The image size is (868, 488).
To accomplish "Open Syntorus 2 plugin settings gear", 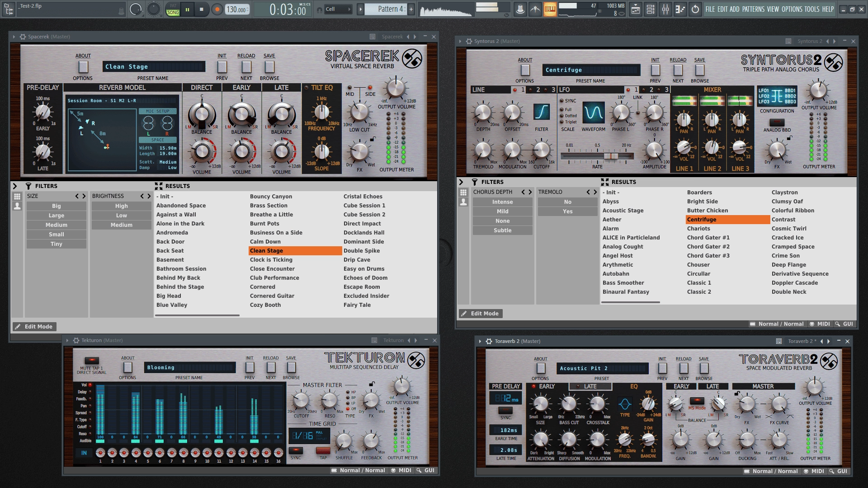I will [469, 41].
